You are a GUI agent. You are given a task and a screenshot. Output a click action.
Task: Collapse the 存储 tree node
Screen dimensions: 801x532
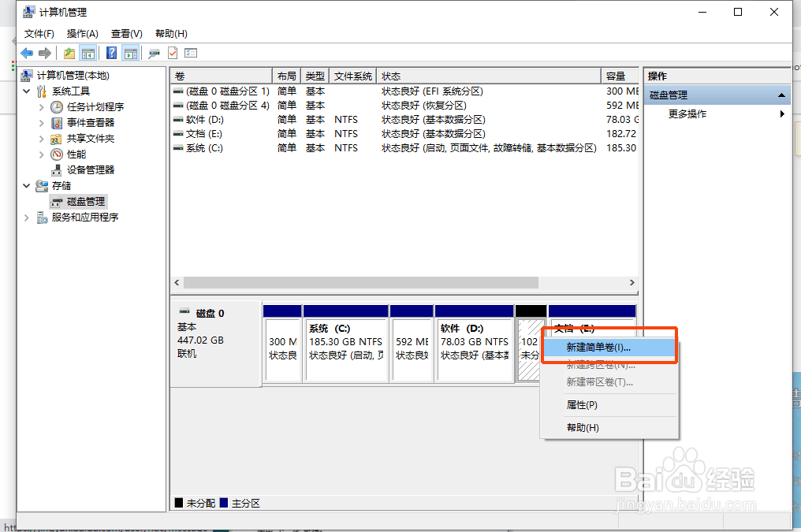[27, 186]
